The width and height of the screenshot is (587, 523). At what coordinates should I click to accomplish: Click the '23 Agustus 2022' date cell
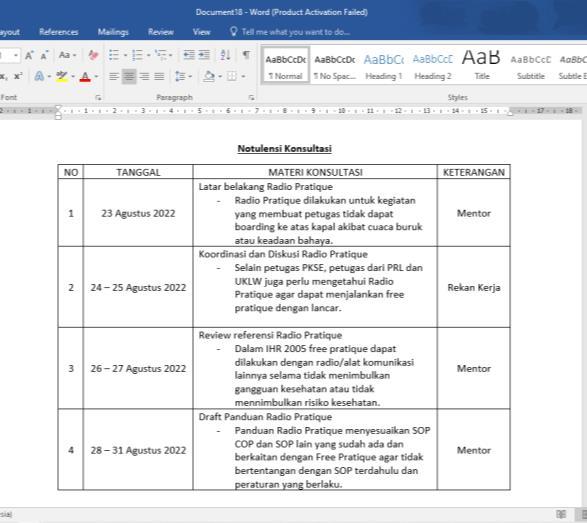138,213
